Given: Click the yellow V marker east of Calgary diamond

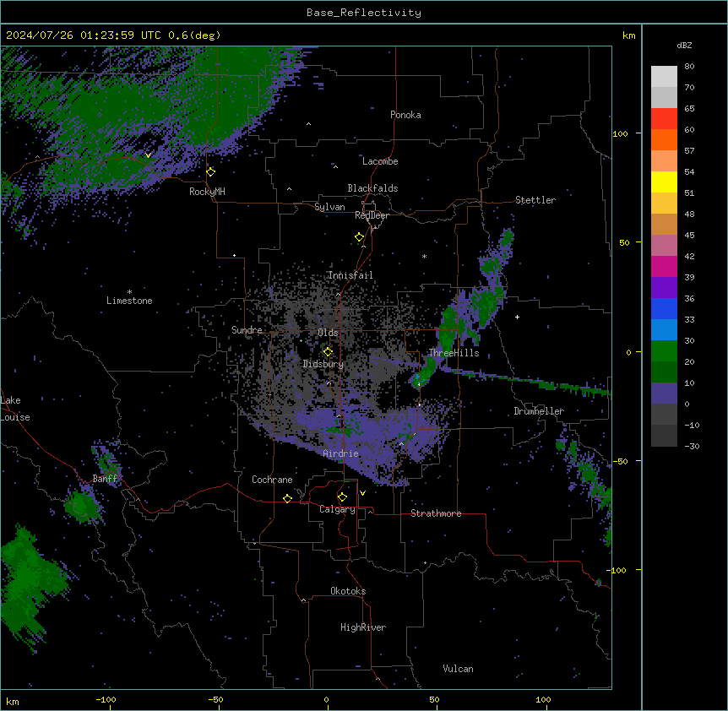Looking at the screenshot, I should [x=362, y=493].
